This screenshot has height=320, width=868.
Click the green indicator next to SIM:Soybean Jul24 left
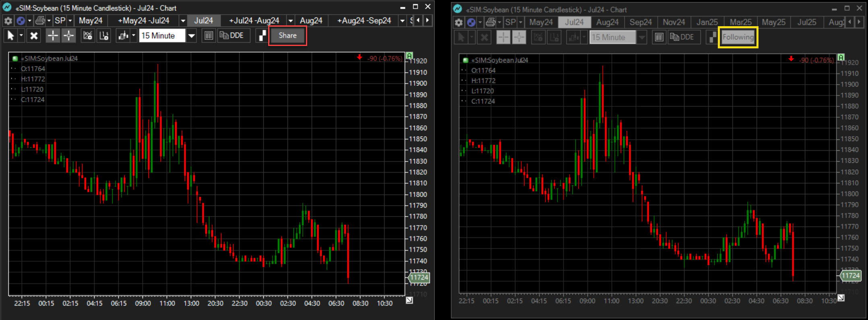point(15,58)
